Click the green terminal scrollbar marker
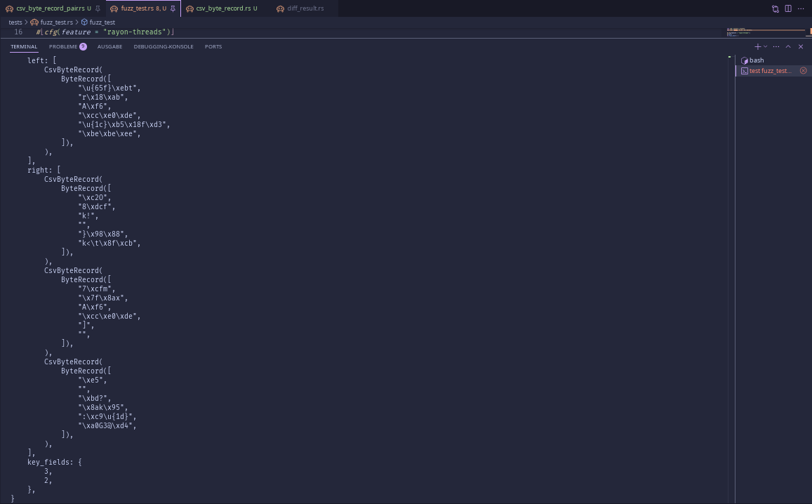This screenshot has width=812, height=504. coord(730,57)
